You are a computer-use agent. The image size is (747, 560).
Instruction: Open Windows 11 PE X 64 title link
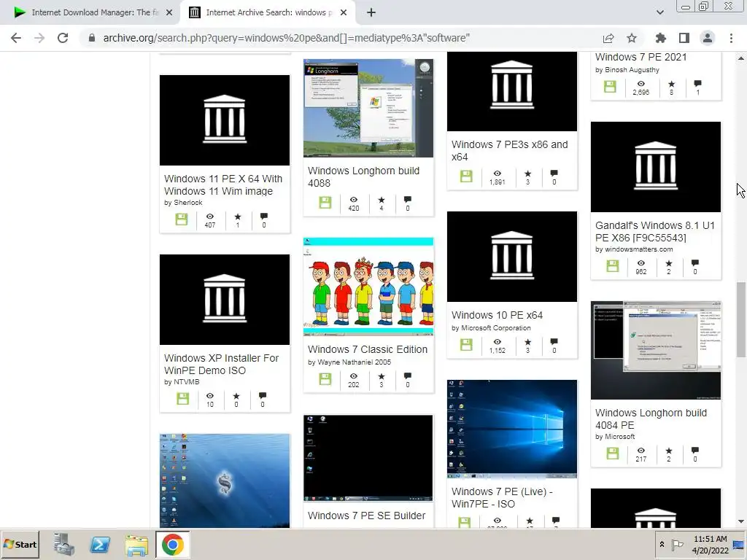(223, 184)
